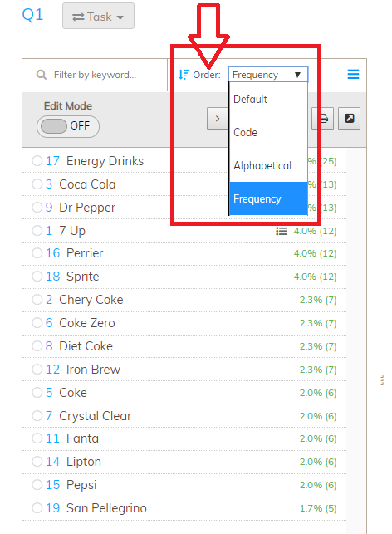Toggle the Edit Mode switch
Screen dimensions: 392x534
[68, 126]
